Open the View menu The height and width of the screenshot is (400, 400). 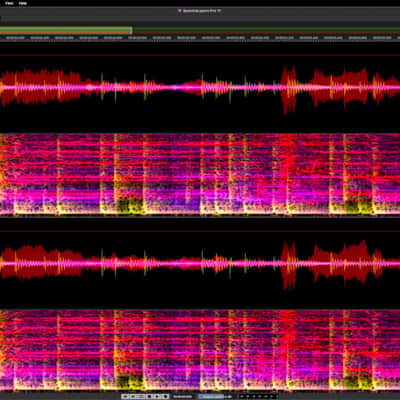pos(9,3)
